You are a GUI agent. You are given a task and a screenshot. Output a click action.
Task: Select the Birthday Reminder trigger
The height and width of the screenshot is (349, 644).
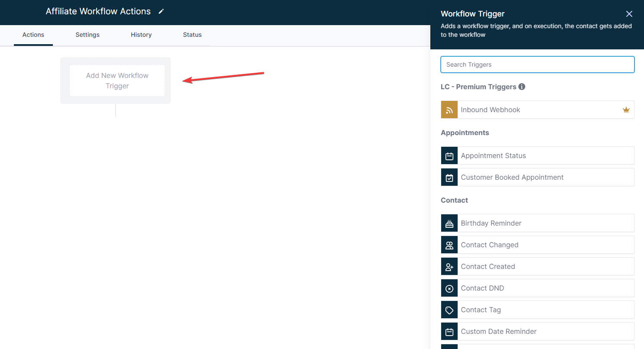[537, 223]
